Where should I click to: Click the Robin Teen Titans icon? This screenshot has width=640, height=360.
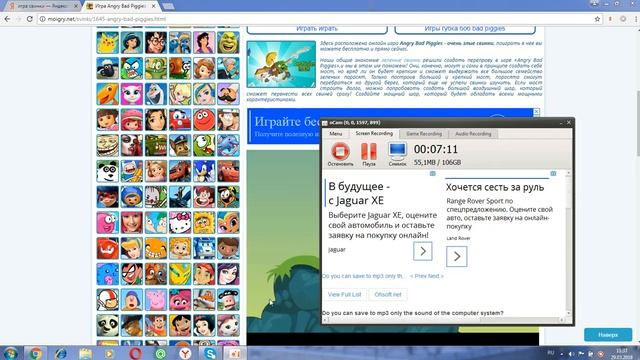tap(132, 274)
